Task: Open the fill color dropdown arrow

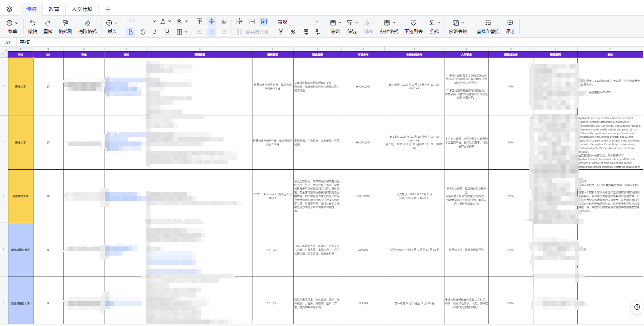Action: pyautogui.click(x=186, y=21)
